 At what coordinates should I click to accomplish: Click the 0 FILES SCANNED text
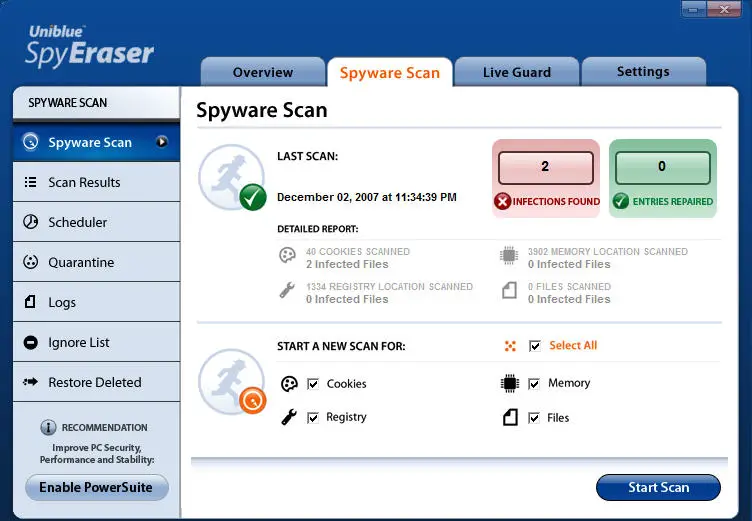569,286
